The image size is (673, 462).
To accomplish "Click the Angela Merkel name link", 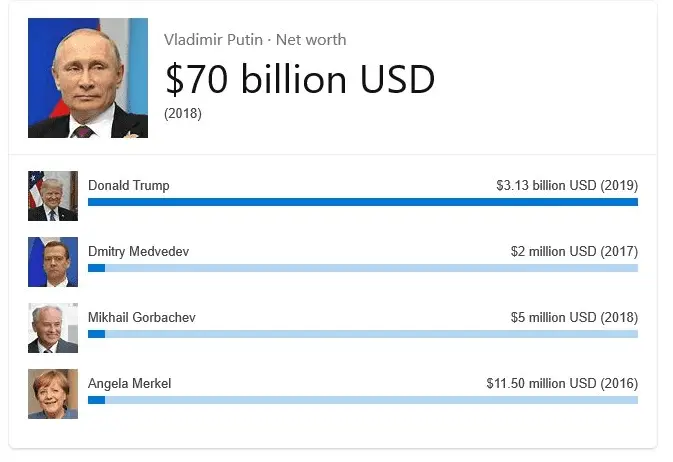I will (x=130, y=383).
